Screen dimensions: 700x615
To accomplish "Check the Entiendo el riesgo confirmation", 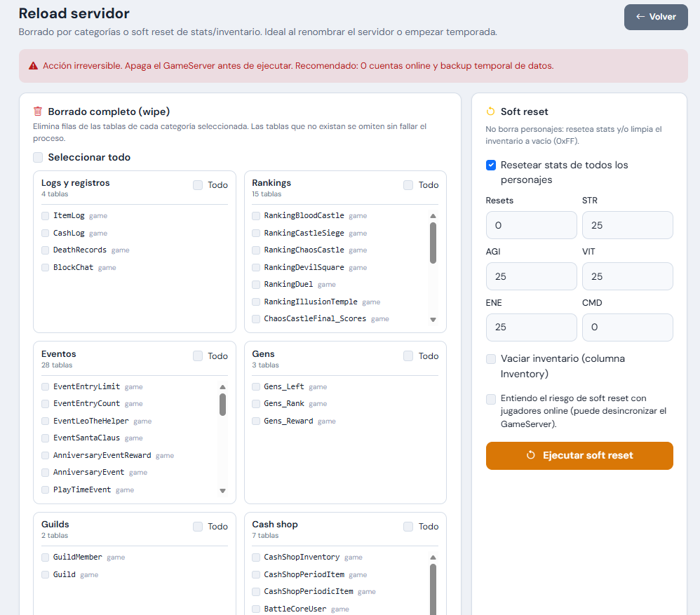I will pos(490,398).
